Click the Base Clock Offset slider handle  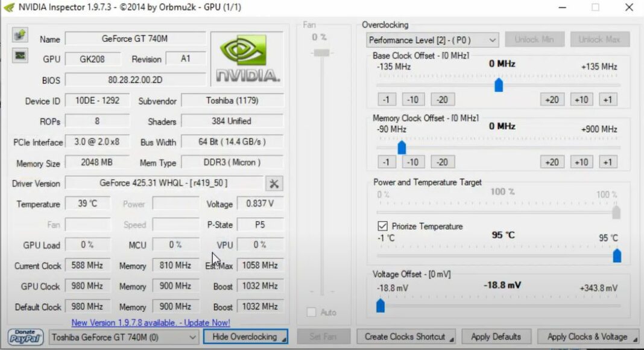[499, 85]
